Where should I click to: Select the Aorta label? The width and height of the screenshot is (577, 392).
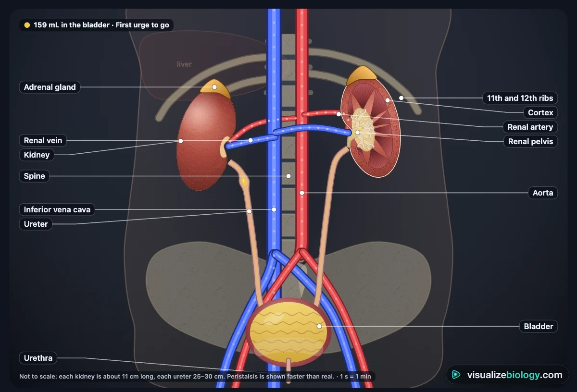tap(543, 193)
